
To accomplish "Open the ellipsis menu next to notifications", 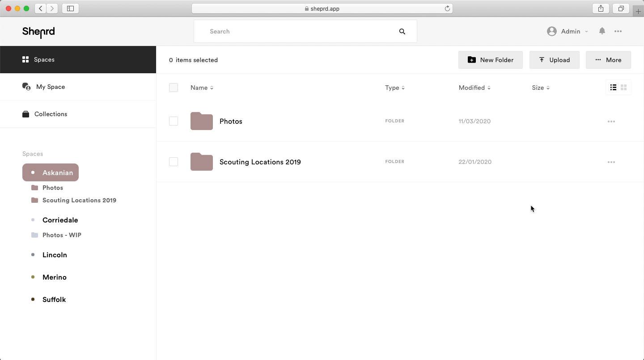I will (619, 31).
